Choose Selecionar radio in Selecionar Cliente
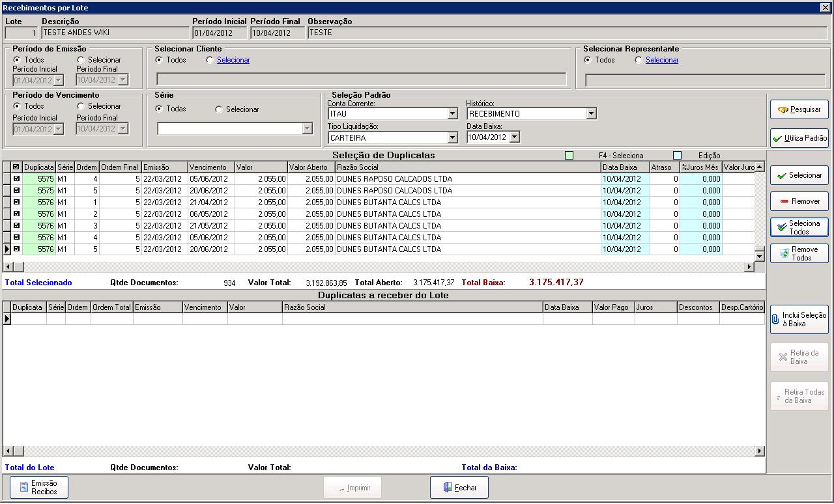The image size is (834, 504). coord(210,60)
